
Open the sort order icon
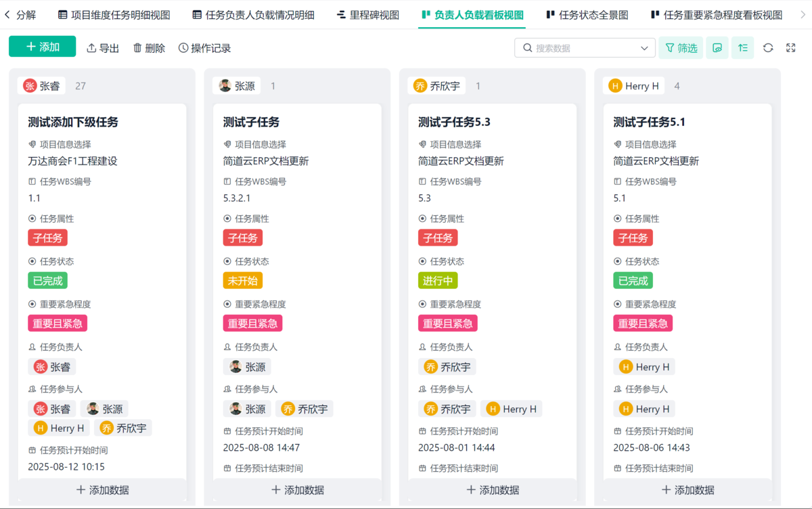point(742,48)
